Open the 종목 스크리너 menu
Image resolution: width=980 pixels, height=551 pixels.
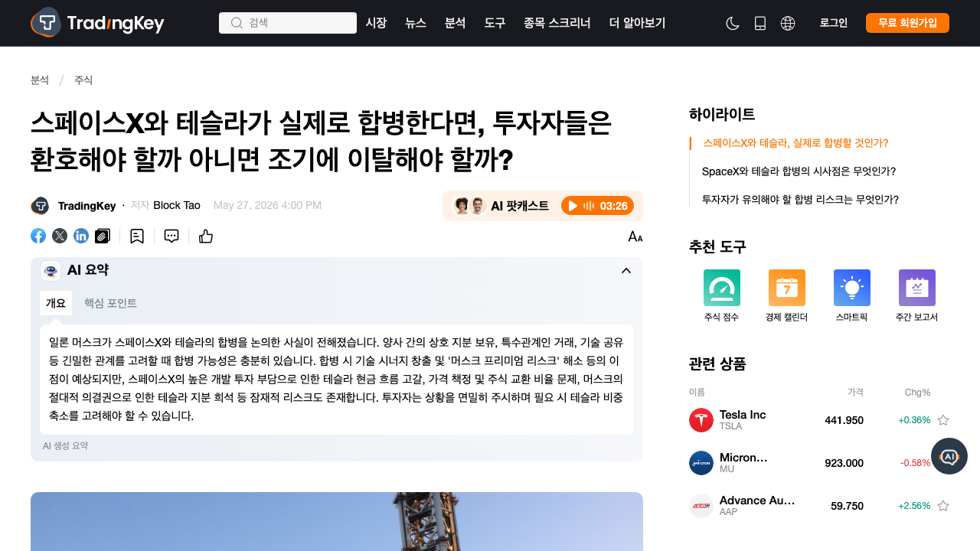tap(557, 23)
